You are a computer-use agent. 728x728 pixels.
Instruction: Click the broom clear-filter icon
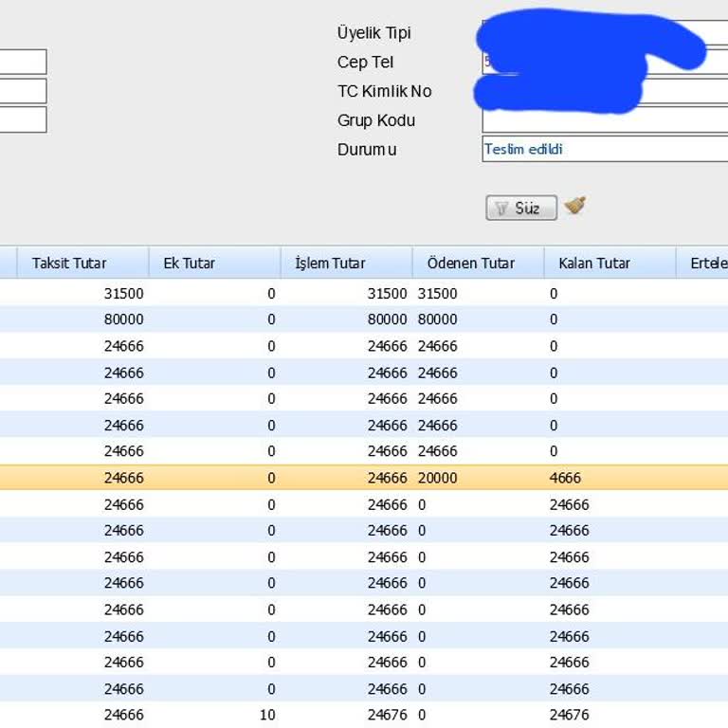pos(574,206)
